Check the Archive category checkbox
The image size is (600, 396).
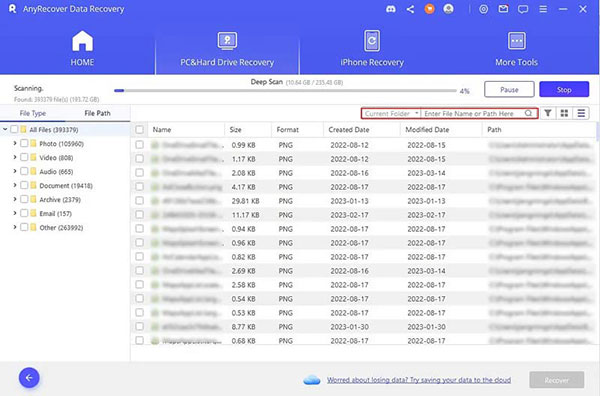point(24,199)
